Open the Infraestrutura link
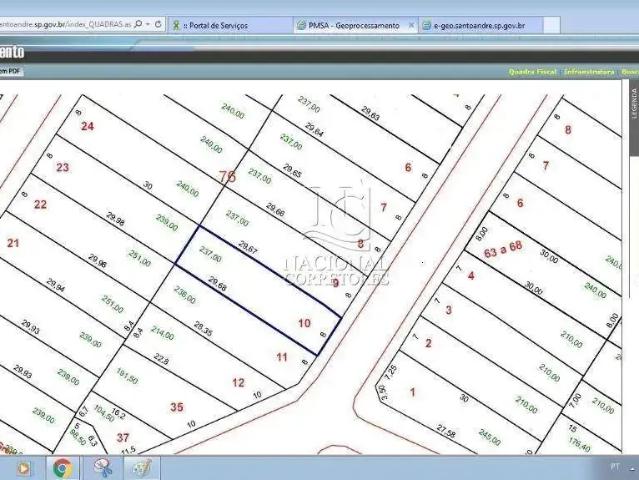Screen dimensions: 639x480 click(589, 72)
